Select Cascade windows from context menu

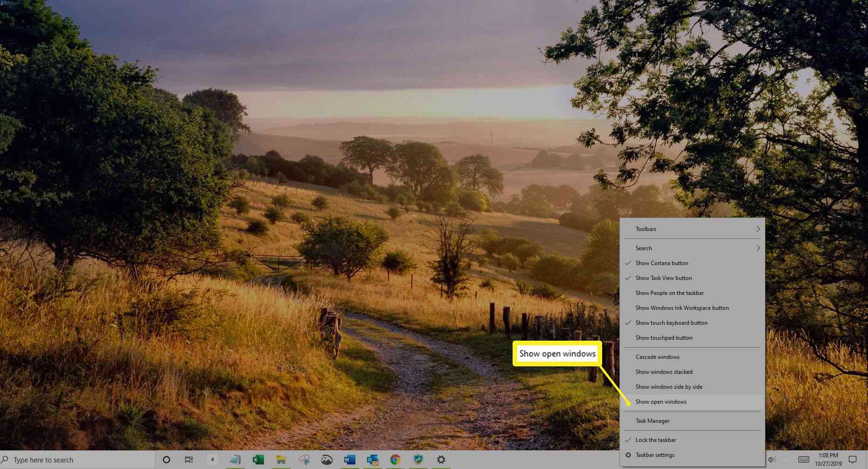coord(692,357)
